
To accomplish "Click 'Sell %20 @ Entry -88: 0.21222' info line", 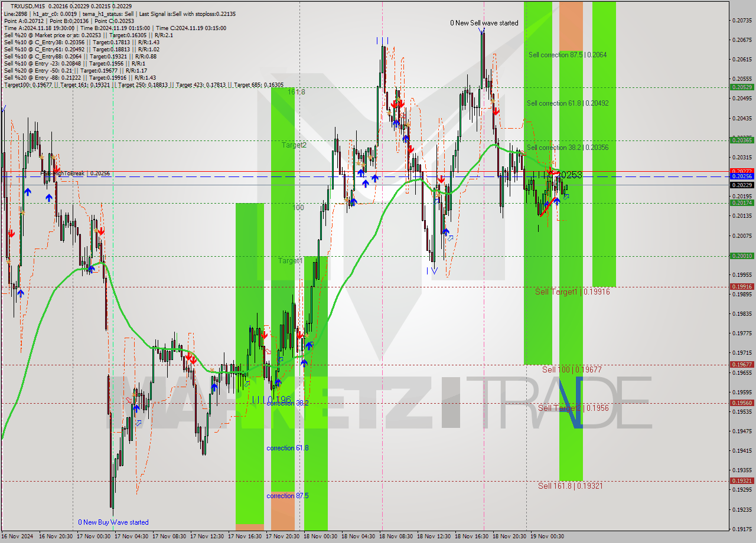I will (80, 77).
